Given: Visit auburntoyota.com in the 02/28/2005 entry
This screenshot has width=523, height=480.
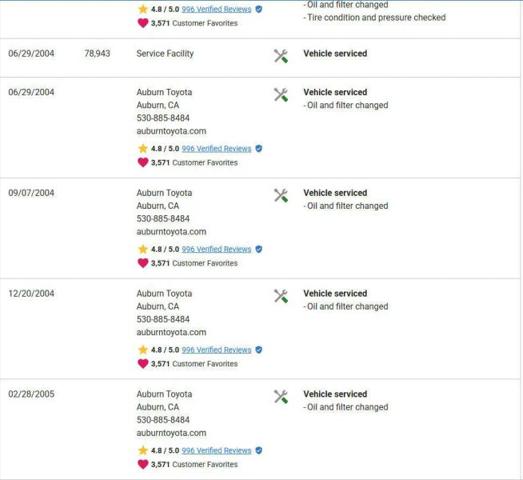Looking at the screenshot, I should coord(171,433).
